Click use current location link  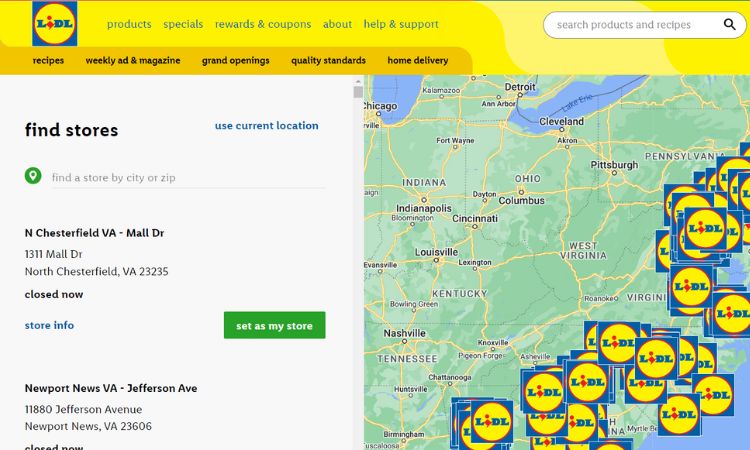pos(266,126)
